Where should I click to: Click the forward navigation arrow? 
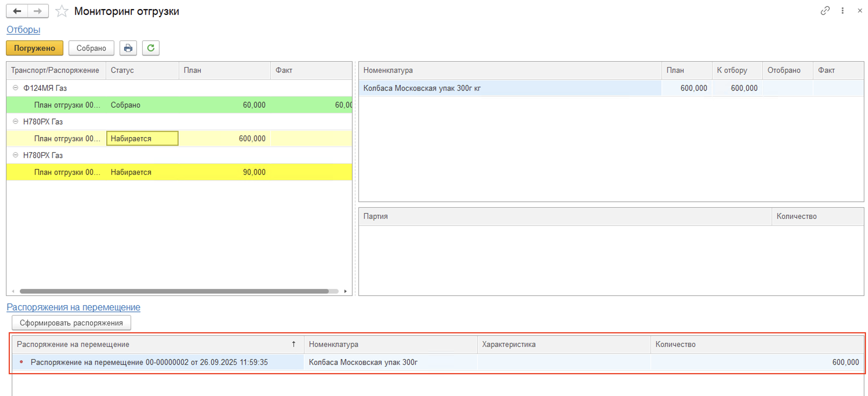[x=38, y=11]
